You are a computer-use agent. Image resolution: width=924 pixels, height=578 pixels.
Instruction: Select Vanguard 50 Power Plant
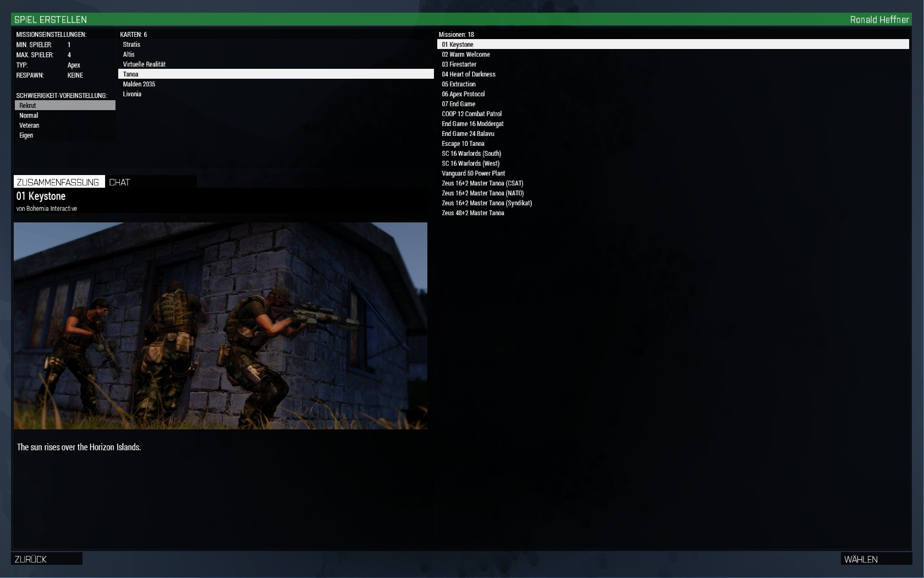(x=673, y=173)
